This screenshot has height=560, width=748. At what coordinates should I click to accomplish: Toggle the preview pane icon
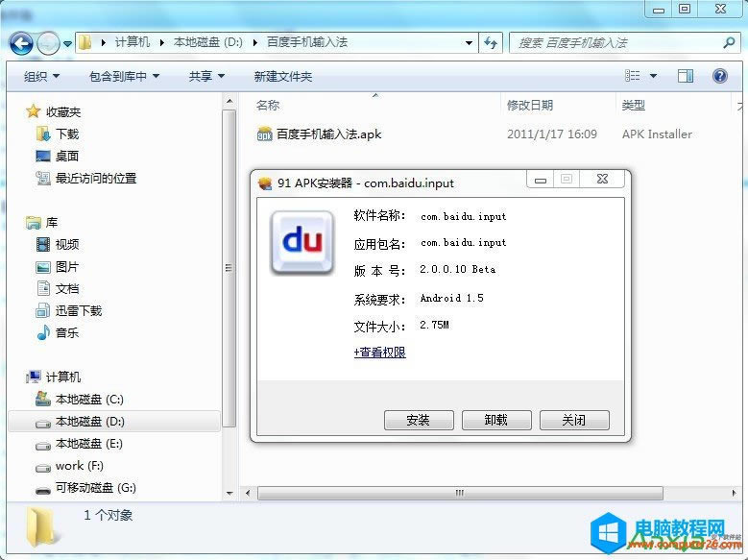686,76
